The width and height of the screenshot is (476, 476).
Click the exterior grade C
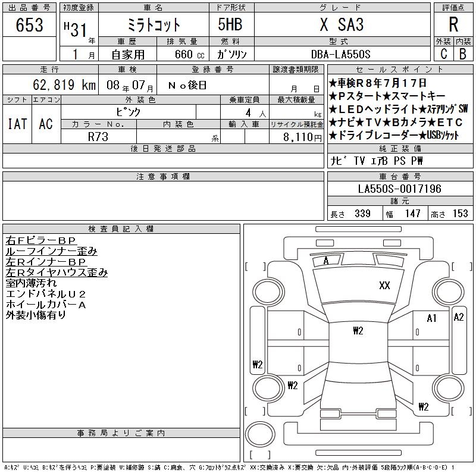(x=444, y=54)
